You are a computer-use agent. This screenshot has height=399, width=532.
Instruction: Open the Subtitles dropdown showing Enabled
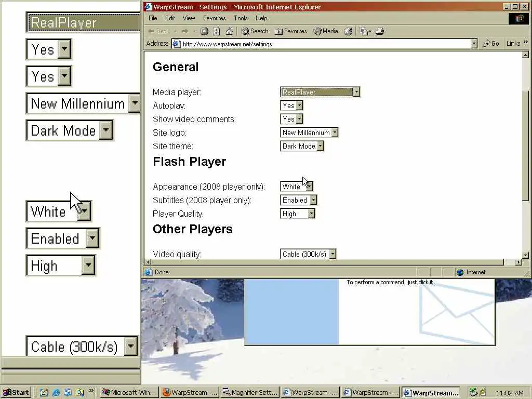click(299, 200)
